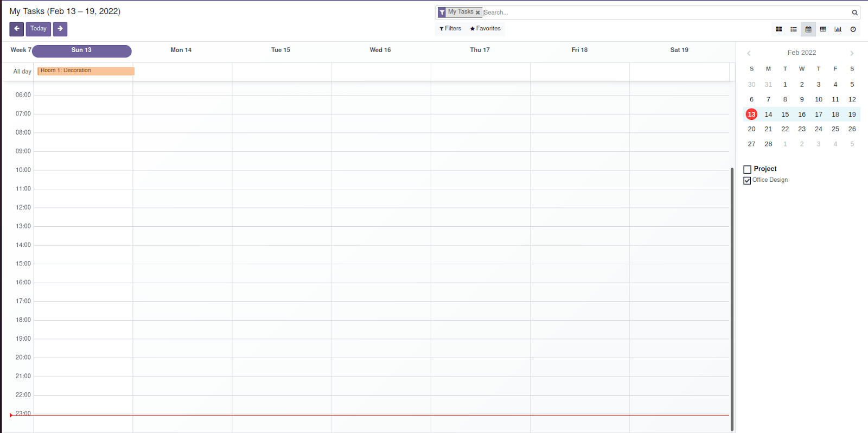Select February 23 in mini calendar

click(x=802, y=129)
